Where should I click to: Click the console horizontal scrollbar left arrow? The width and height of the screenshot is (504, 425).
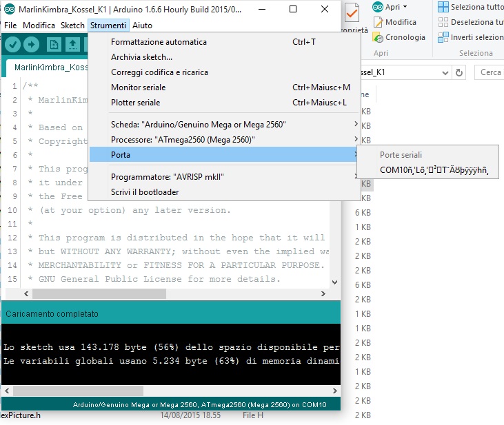coord(7,391)
